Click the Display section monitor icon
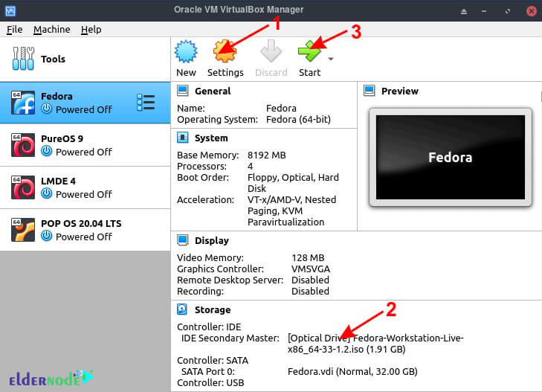This screenshot has height=392, width=542. point(182,240)
